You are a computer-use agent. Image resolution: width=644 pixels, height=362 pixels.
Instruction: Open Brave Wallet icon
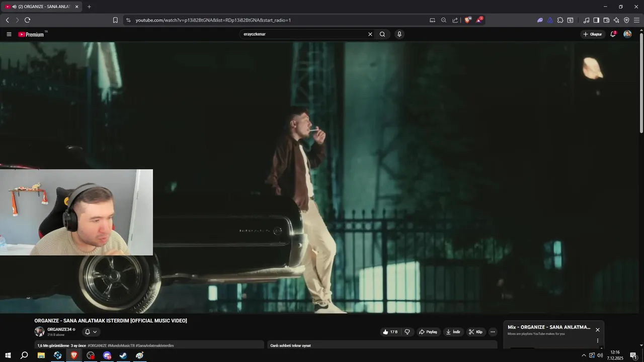point(606,20)
